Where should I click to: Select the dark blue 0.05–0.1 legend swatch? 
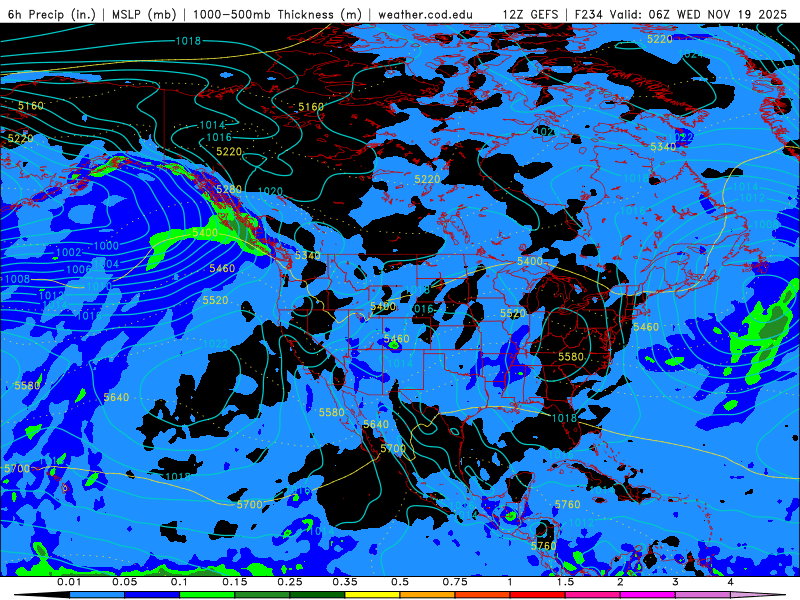pos(152,595)
